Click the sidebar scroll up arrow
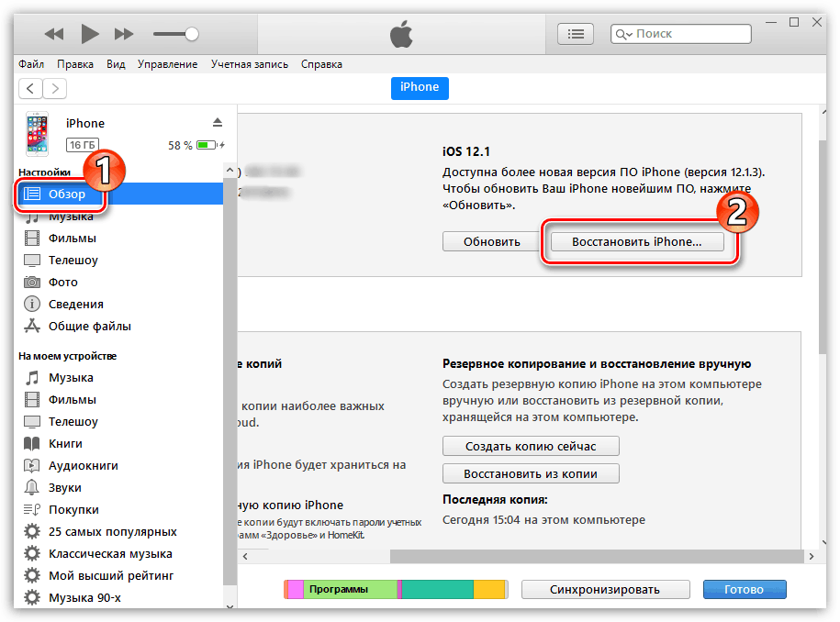Image resolution: width=840 pixels, height=622 pixels. pyautogui.click(x=230, y=171)
